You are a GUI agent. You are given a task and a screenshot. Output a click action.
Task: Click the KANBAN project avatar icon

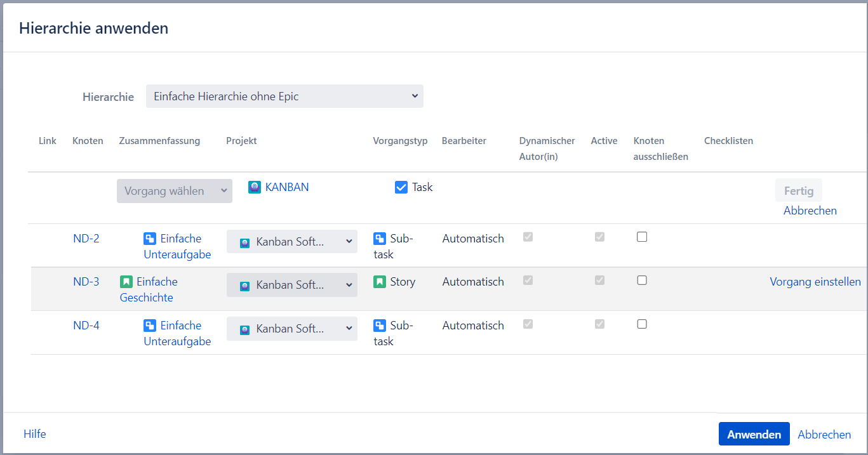(255, 187)
